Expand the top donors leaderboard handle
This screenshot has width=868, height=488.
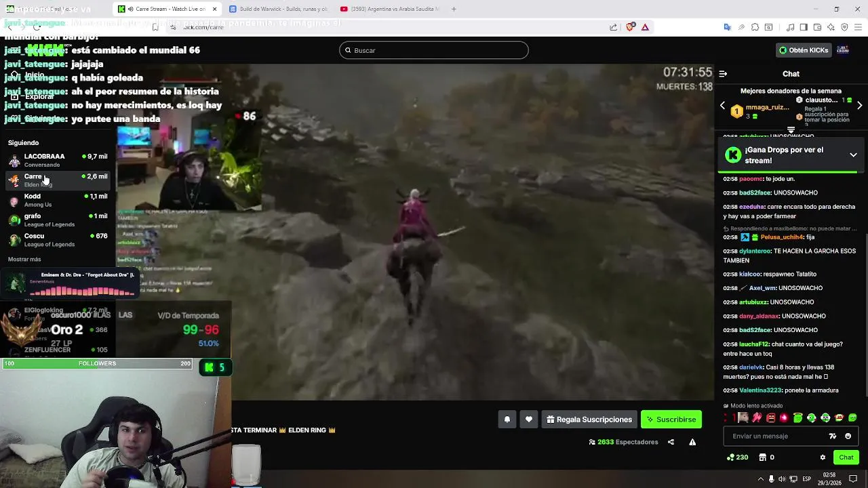[x=791, y=129]
